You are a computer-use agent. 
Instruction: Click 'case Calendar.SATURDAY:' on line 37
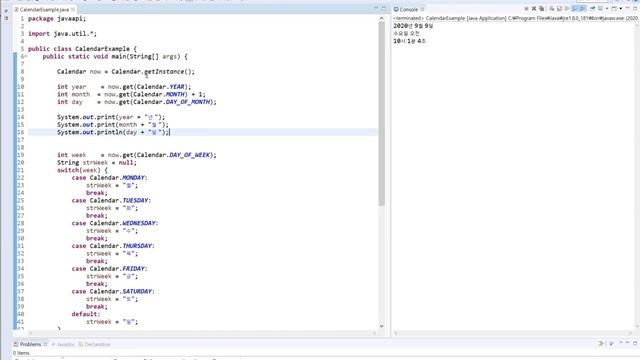(113, 291)
